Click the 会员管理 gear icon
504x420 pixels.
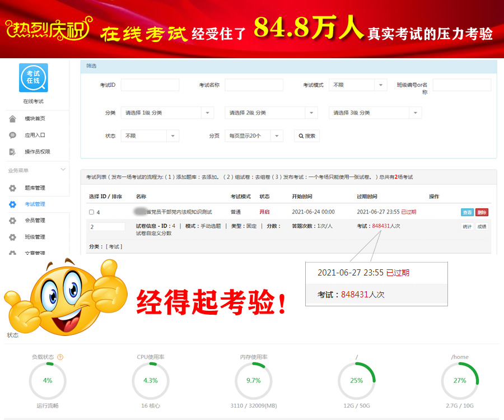click(12, 221)
